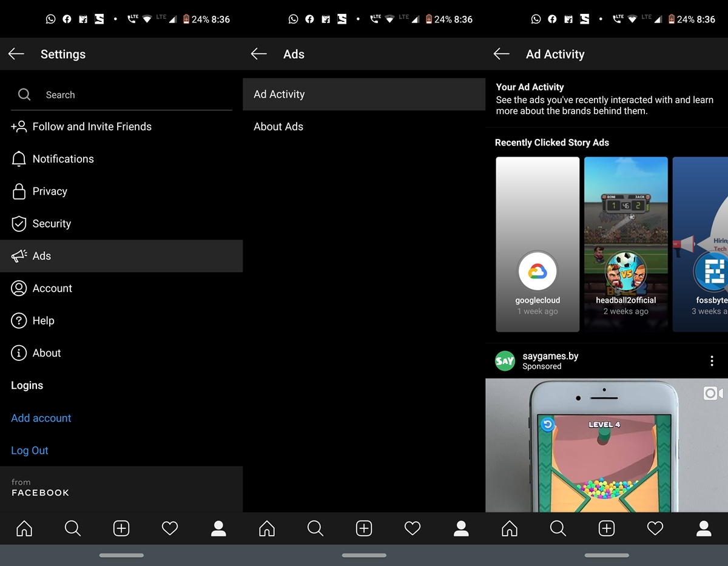The height and width of the screenshot is (566, 728).
Task: Open the saygames.by account name
Action: click(x=550, y=356)
